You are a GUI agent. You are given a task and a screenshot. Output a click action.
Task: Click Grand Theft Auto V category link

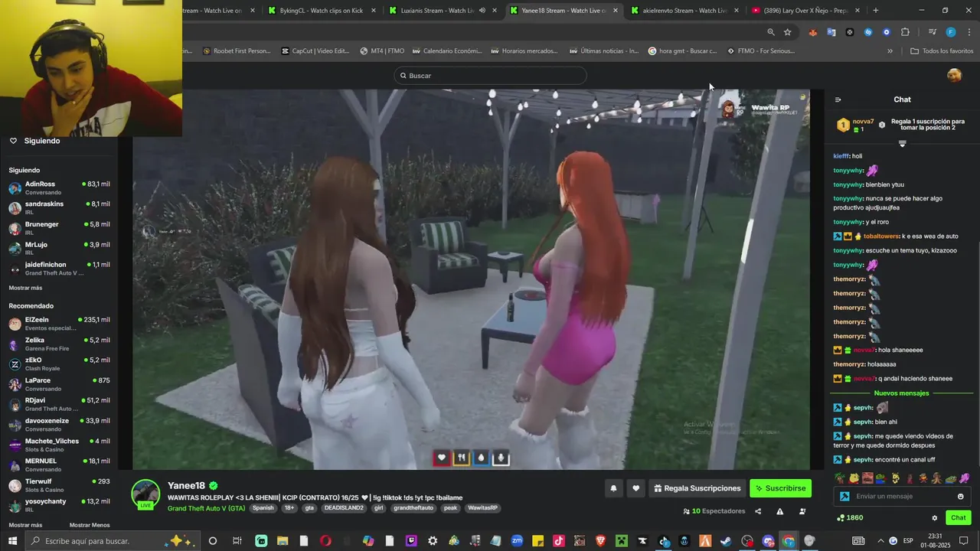coord(206,508)
